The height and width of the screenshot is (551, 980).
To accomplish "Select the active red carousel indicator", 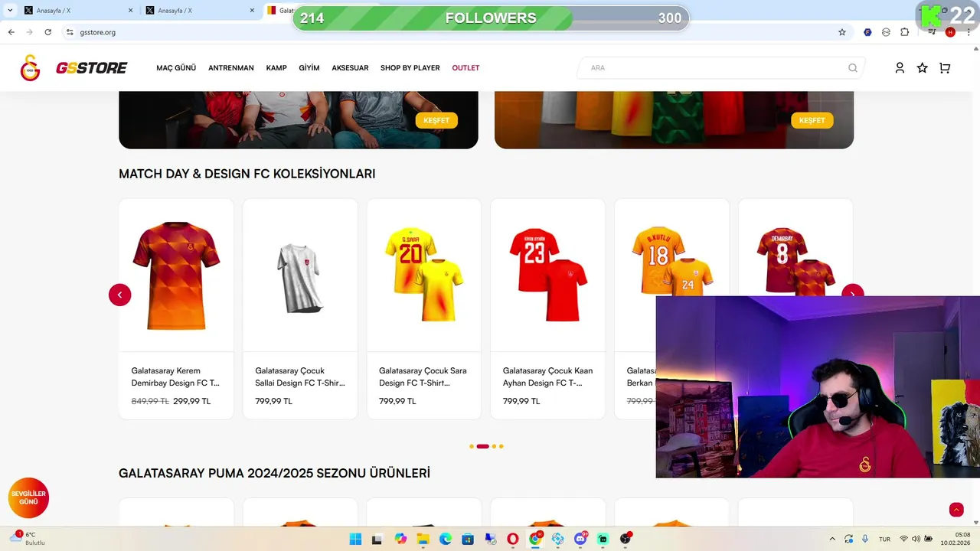I will 482,446.
